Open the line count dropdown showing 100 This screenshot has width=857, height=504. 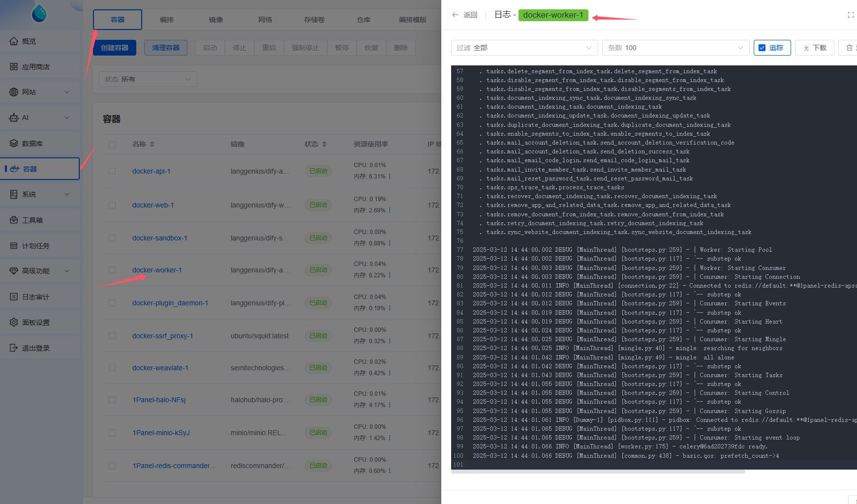674,48
